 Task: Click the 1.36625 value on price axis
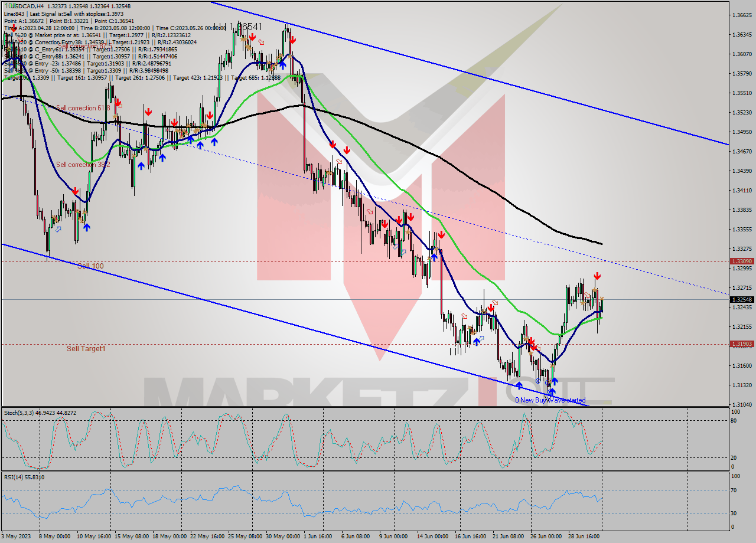[x=742, y=15]
